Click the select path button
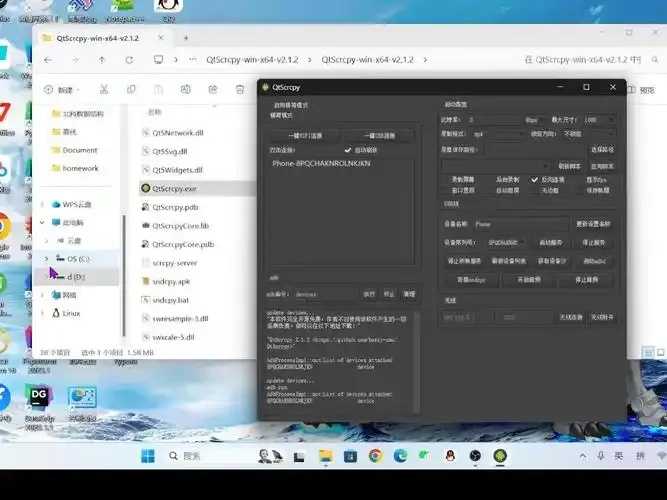The width and height of the screenshot is (667, 500). (x=602, y=149)
